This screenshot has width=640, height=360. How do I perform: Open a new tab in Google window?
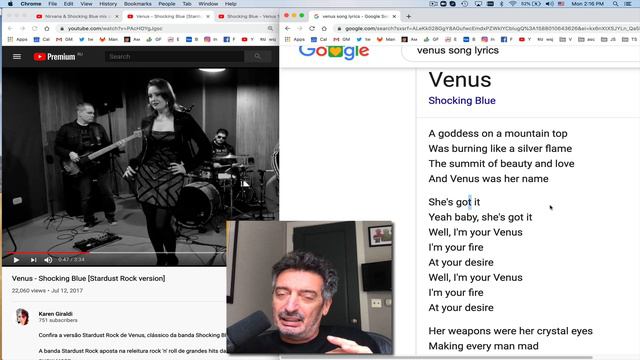click(x=409, y=16)
